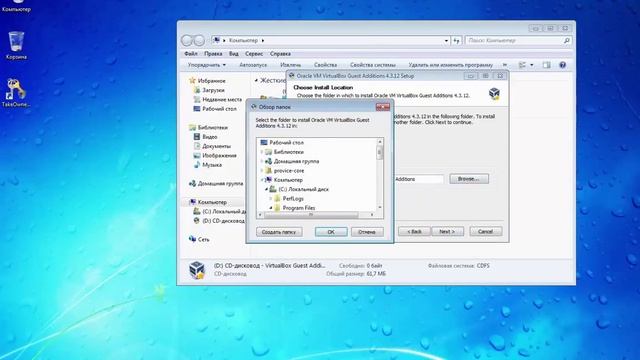Image resolution: width=640 pixels, height=360 pixels.
Task: Confirm folder selection with OK button
Action: click(x=331, y=232)
